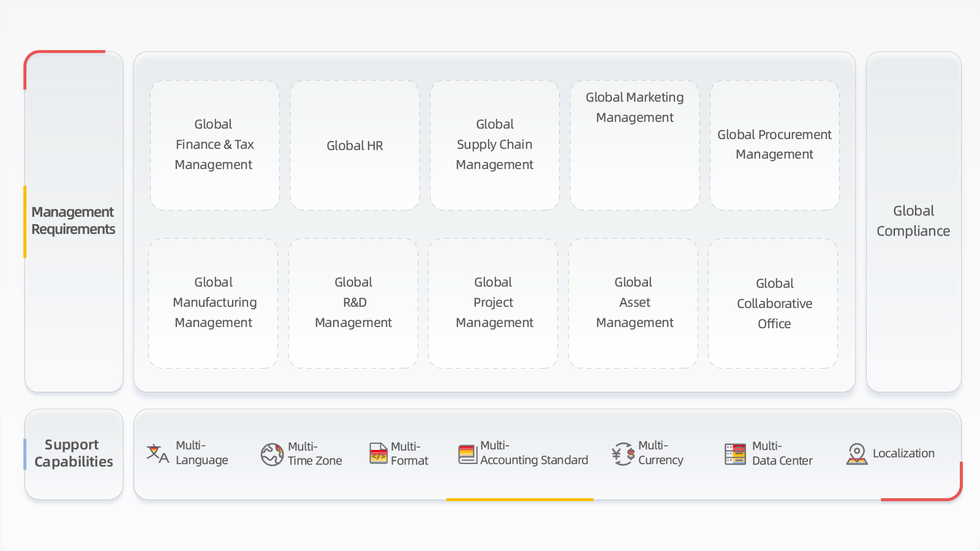Click the Multi-Accounting Standard book icon
Image resolution: width=980 pixels, height=551 pixels.
coord(467,454)
